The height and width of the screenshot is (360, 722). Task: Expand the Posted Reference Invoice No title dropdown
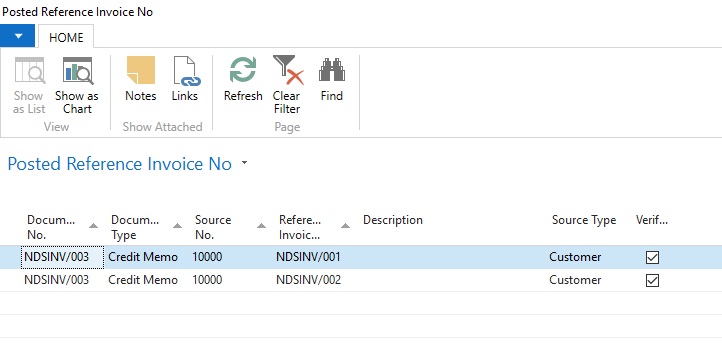point(245,163)
